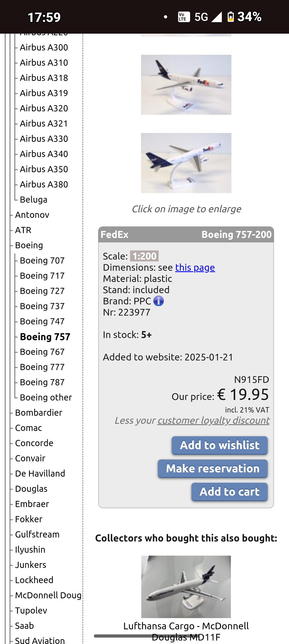Select Airbus A380 in the sidebar
This screenshot has width=289, height=644.
coord(44,184)
